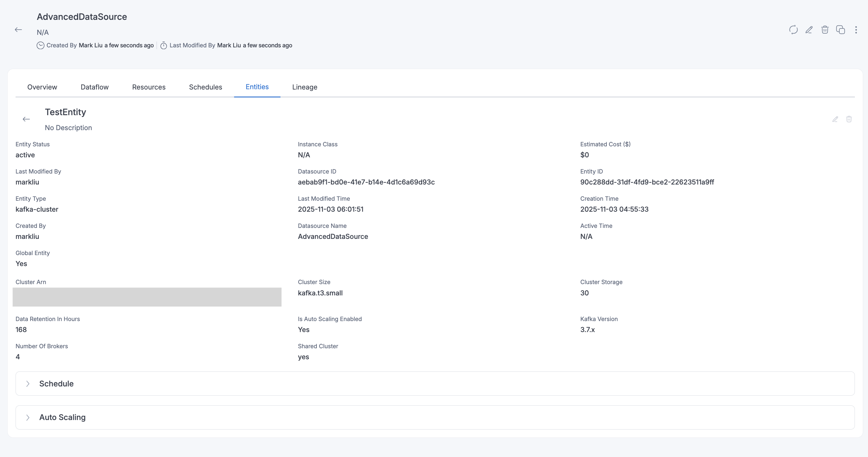Click the Resources tab label
Viewport: 868px width, 457px height.
pos(149,87)
